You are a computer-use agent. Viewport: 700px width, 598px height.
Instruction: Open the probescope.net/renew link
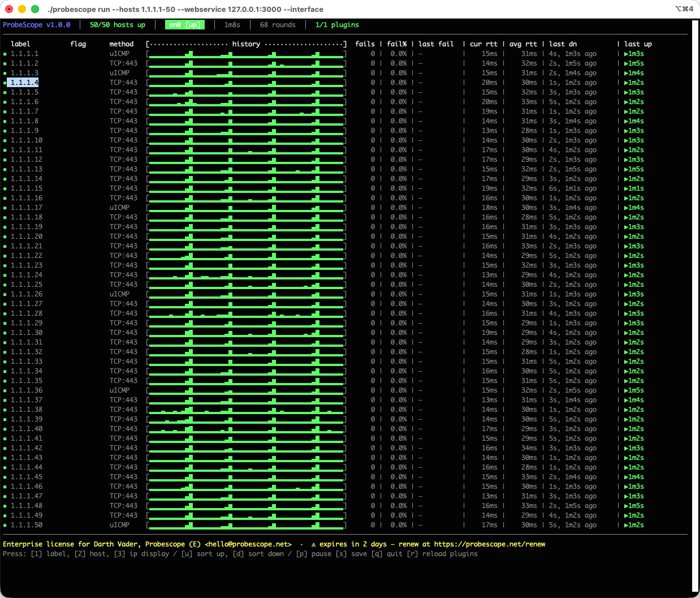490,544
